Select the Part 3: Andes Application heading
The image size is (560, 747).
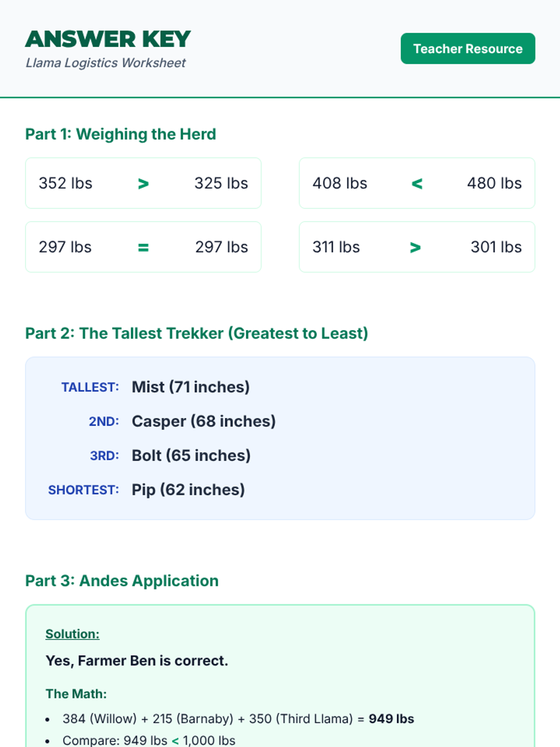coord(122,581)
